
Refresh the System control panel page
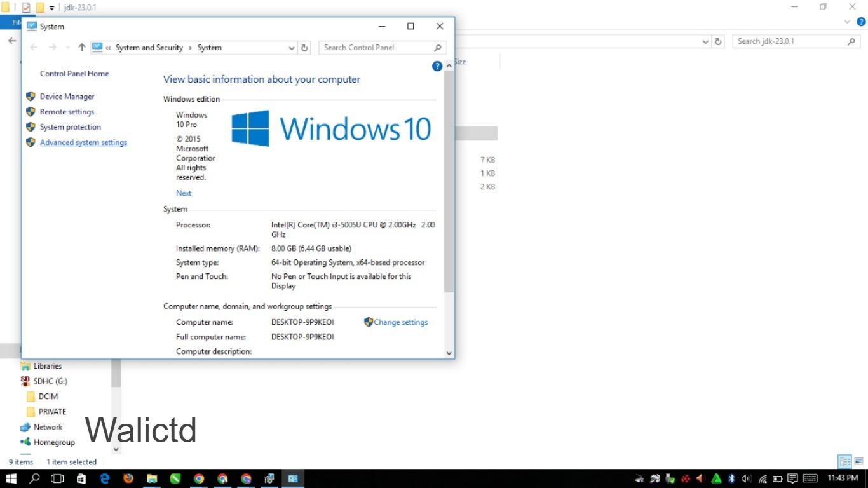305,48
